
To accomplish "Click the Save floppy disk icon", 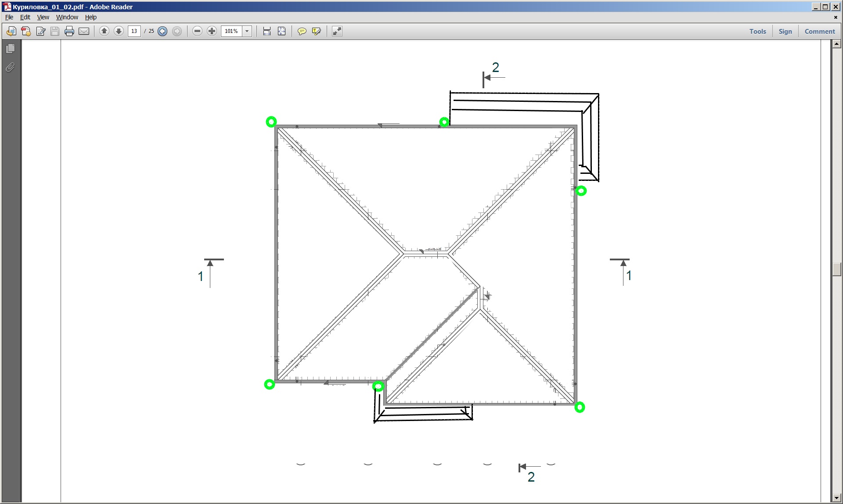I will [x=55, y=31].
